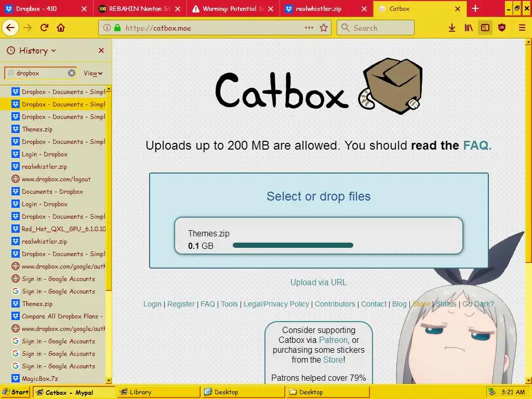Close the History sidebar
This screenshot has width=532, height=399.
pyautogui.click(x=101, y=50)
